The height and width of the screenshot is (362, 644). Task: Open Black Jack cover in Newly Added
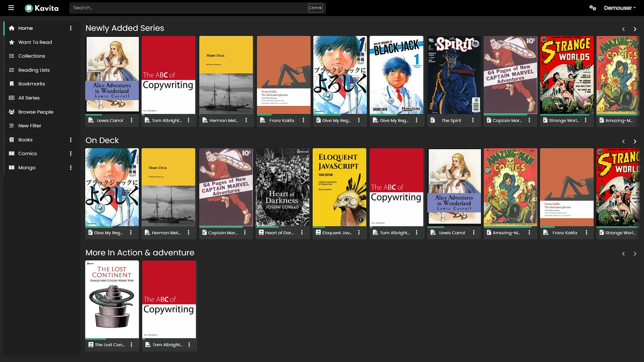396,75
